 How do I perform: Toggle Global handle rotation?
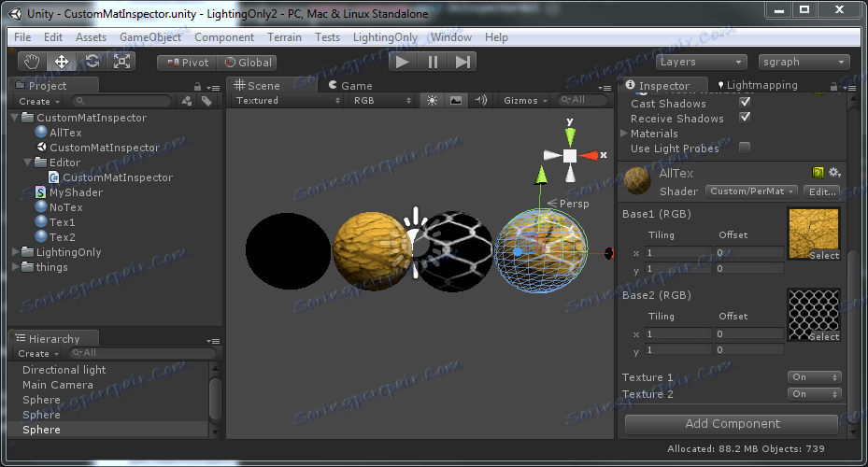[248, 63]
